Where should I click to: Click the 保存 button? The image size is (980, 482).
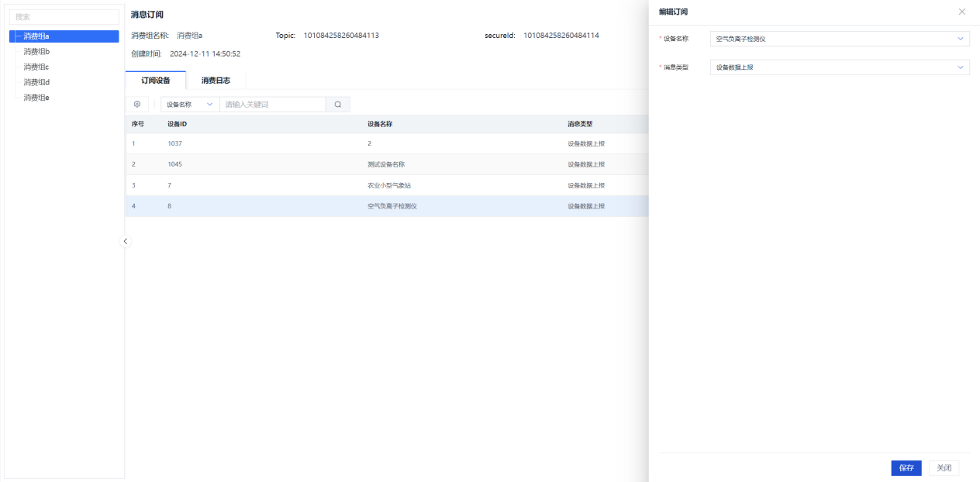906,468
